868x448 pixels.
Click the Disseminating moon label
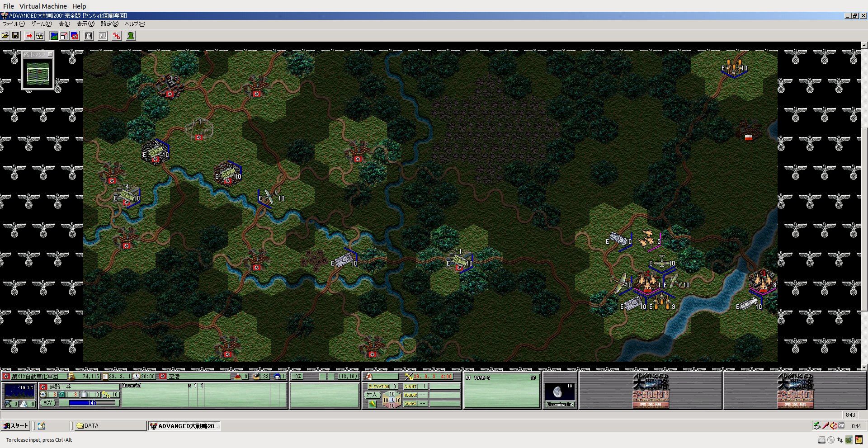coord(560,405)
